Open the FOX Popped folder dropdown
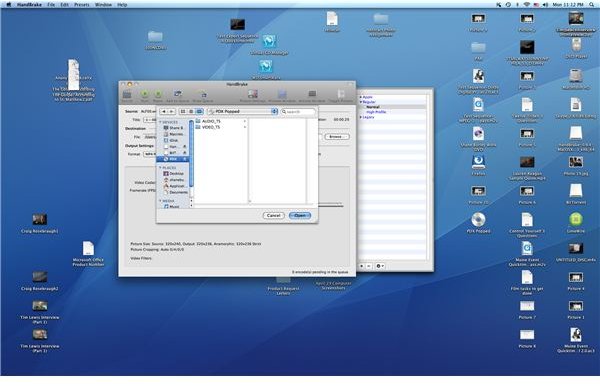This screenshot has width=600, height=386. (x=242, y=111)
